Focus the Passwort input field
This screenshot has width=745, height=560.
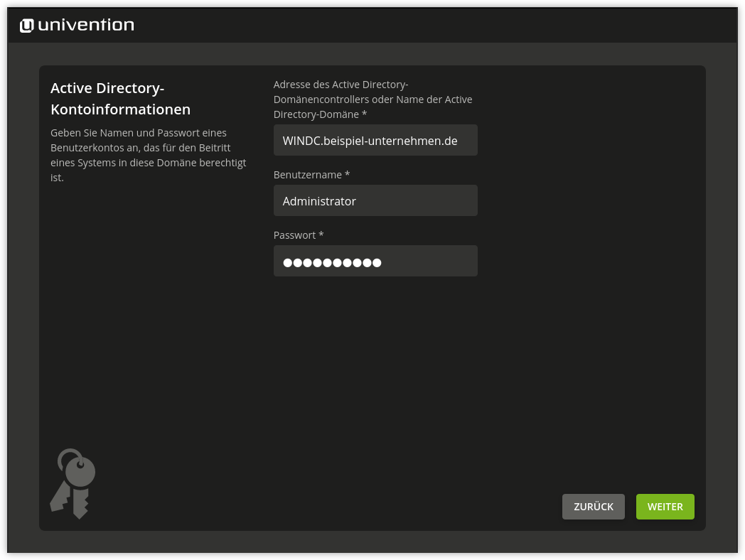click(x=375, y=261)
